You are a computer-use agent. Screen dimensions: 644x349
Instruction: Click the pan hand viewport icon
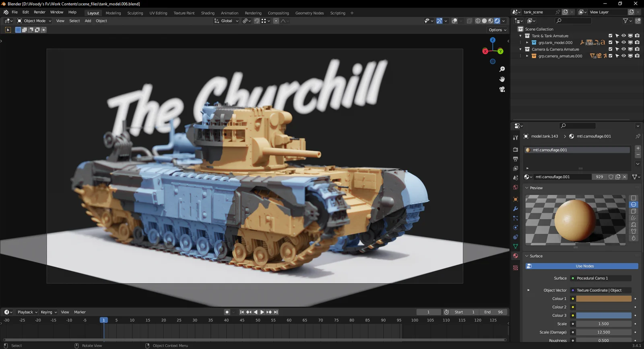502,79
